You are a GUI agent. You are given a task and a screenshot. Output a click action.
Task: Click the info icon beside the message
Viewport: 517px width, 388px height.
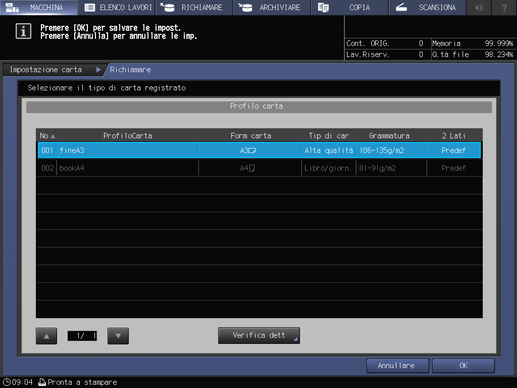tap(23, 31)
